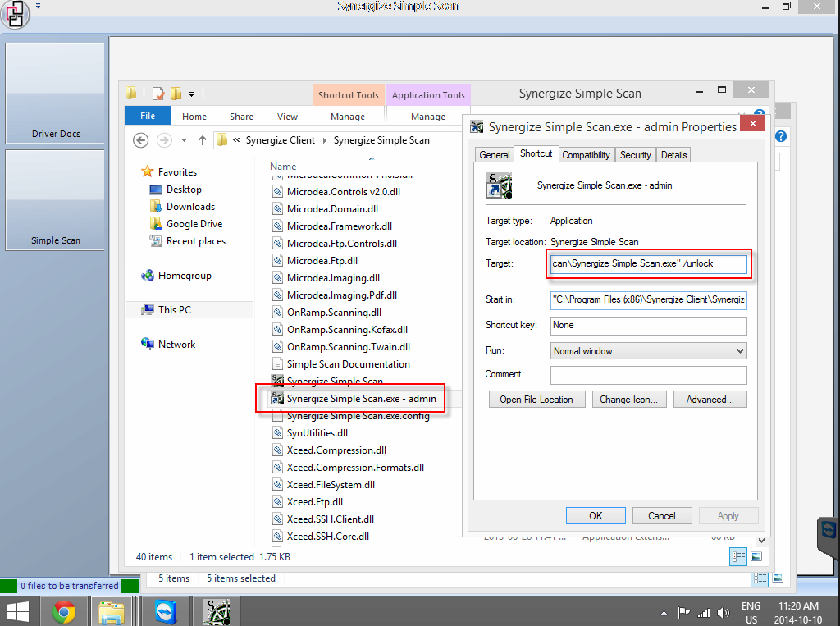
Task: Open TeamViewer from the taskbar
Action: click(166, 611)
